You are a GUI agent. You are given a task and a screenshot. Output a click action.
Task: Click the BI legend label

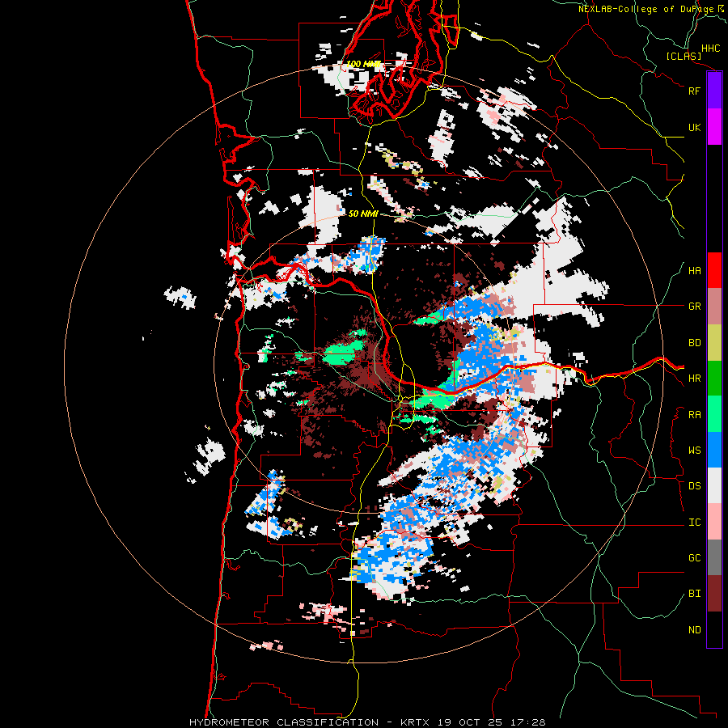point(694,594)
